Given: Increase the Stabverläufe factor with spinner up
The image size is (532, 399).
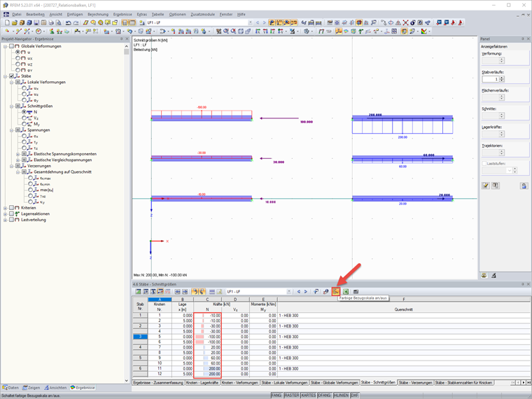Looking at the screenshot, I should 502,78.
